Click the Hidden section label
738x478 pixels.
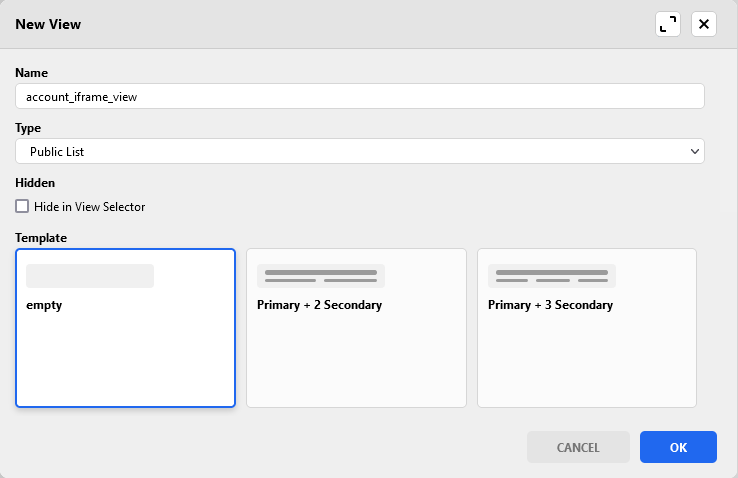point(35,183)
